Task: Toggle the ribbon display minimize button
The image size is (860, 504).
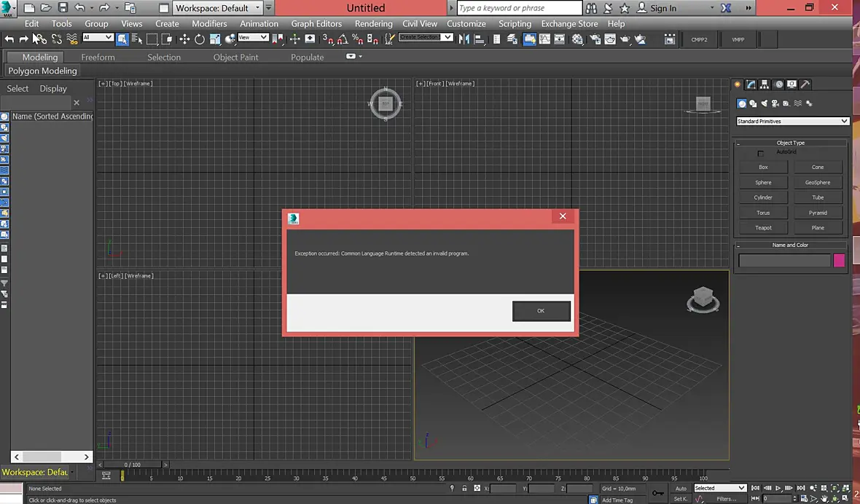Action: coord(351,56)
